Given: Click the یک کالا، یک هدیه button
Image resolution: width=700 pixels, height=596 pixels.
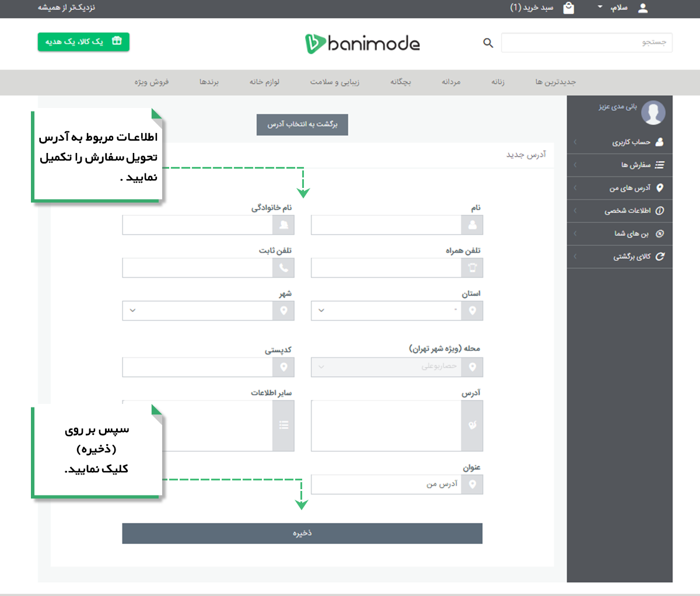Looking at the screenshot, I should [x=83, y=41].
